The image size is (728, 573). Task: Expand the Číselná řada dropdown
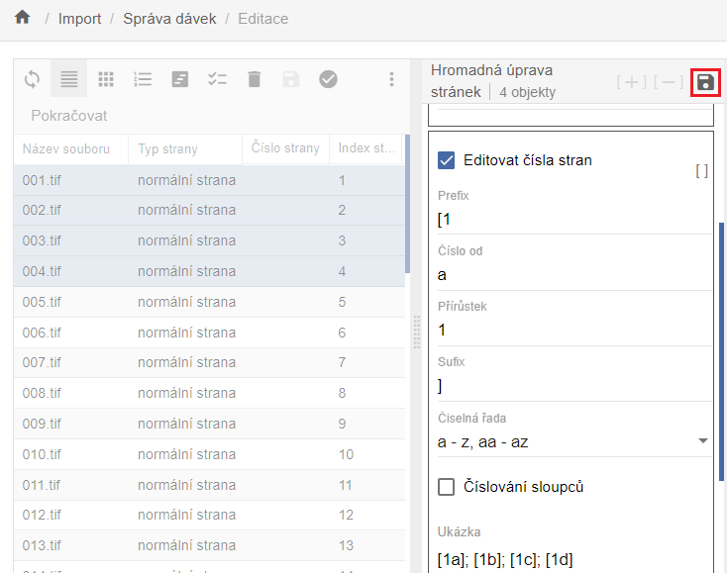click(x=702, y=441)
